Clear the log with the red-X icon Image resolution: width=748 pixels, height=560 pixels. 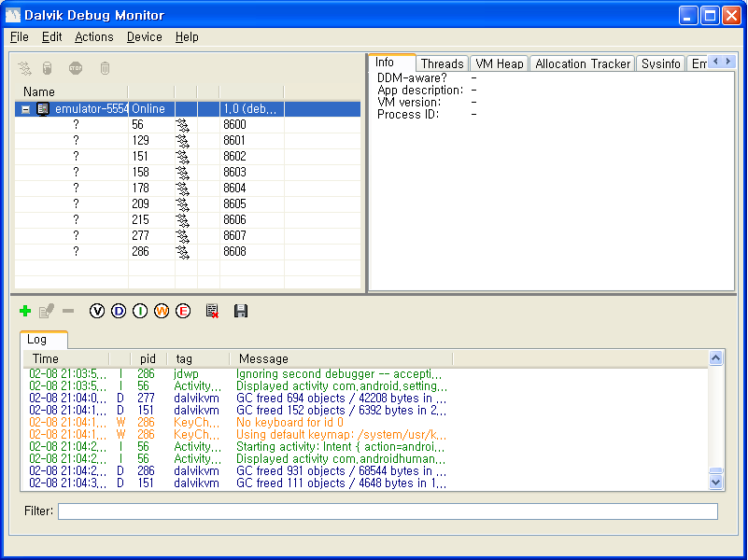pyautogui.click(x=212, y=311)
